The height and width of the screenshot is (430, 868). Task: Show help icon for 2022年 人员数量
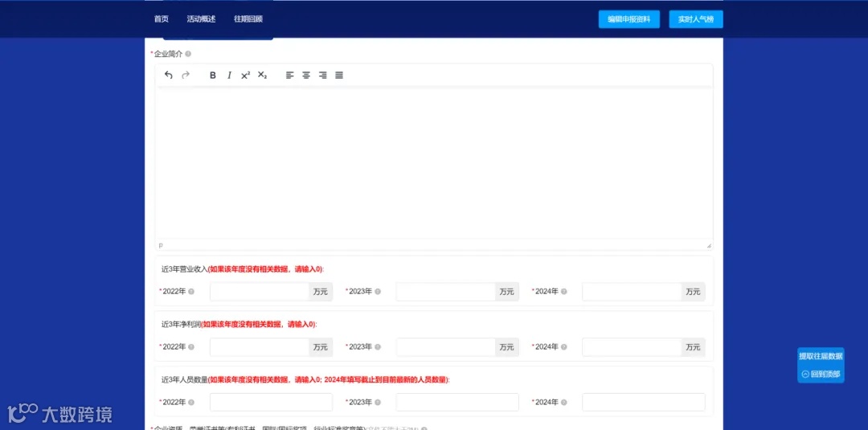[191, 403]
